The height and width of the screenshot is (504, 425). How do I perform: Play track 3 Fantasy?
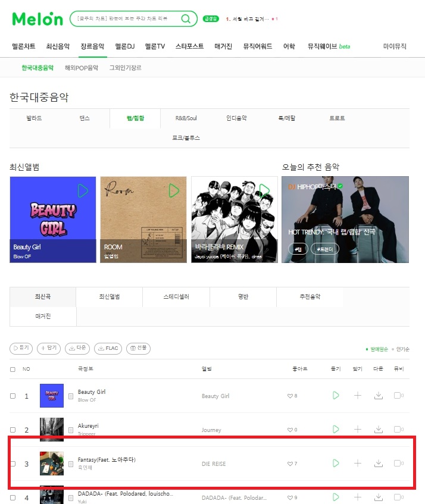coord(336,463)
